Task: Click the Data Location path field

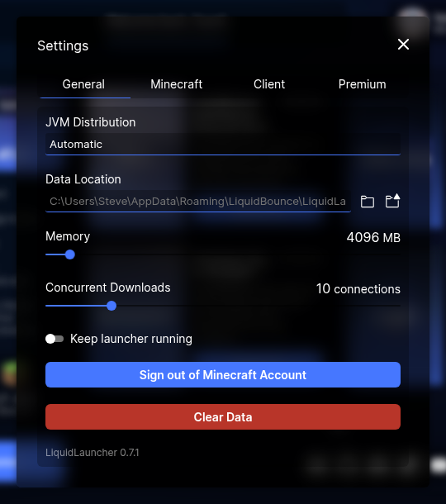Action: tap(198, 202)
